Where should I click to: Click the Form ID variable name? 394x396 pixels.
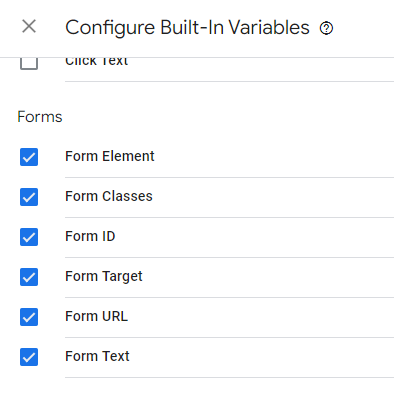click(90, 236)
